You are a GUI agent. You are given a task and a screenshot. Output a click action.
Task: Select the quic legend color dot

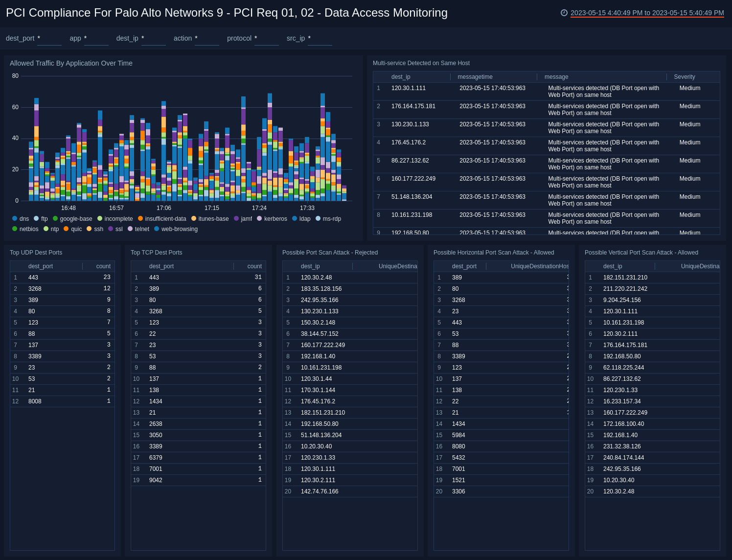[68, 229]
